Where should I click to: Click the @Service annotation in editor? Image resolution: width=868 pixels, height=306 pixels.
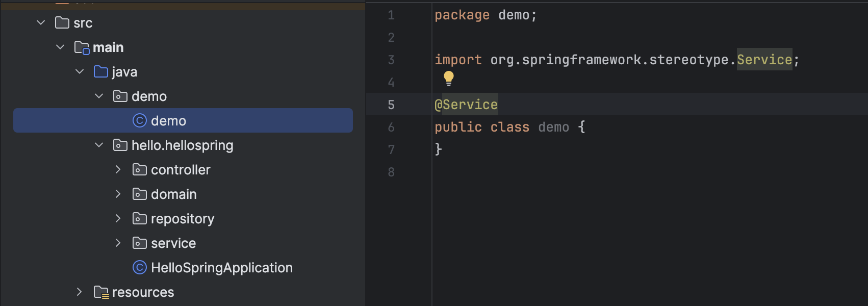coord(466,105)
